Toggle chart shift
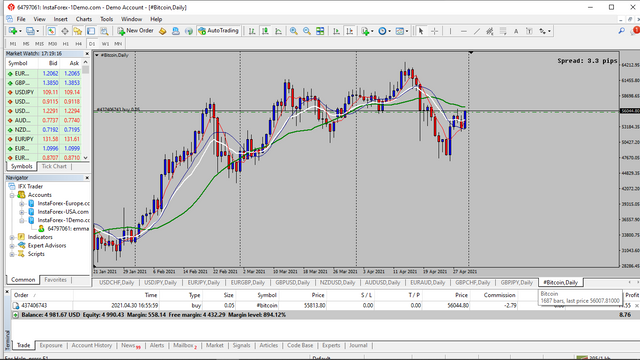 [x=350, y=31]
